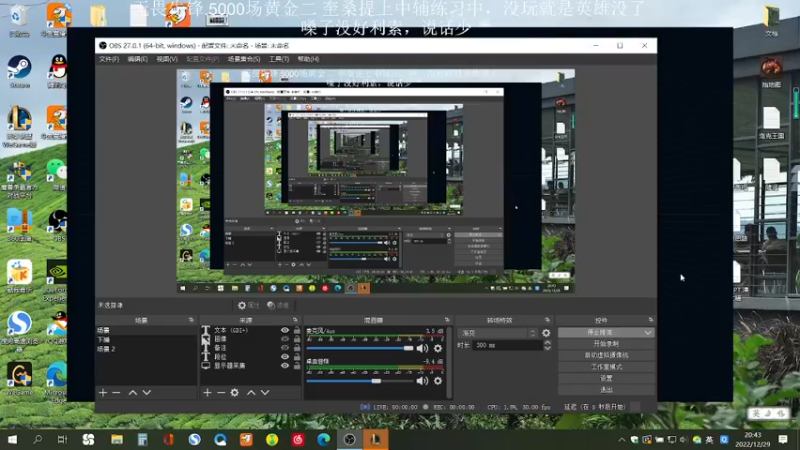
Task: Toggle visibility of 文本 (GDI+) source
Action: click(285, 330)
